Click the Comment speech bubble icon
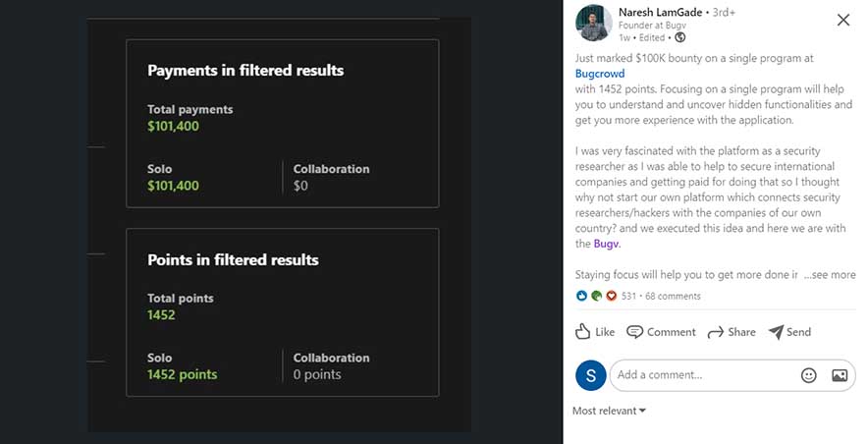Viewport: 868px width, 444px height. [x=635, y=332]
